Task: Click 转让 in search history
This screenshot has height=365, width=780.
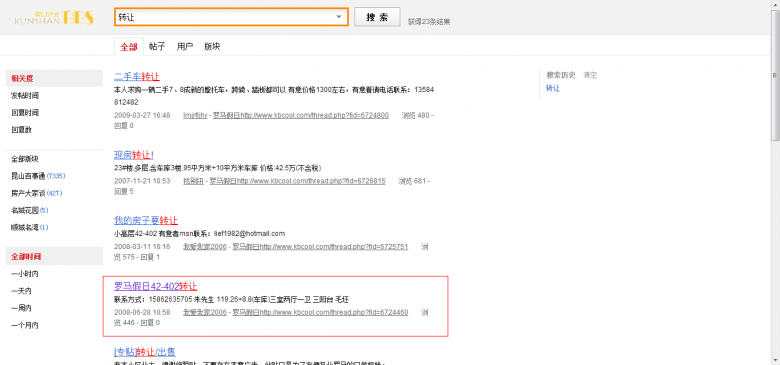Action: tap(553, 89)
